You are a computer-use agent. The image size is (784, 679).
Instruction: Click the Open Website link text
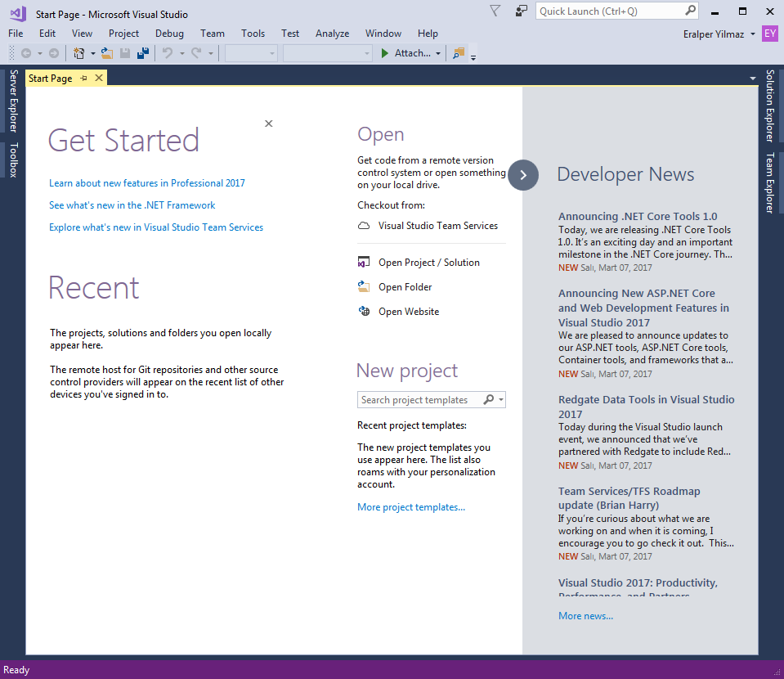coord(409,311)
